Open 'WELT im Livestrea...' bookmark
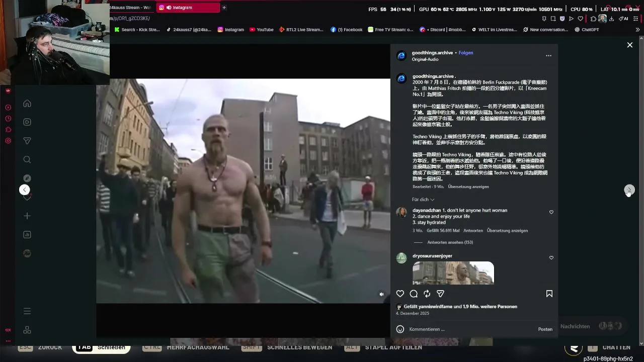This screenshot has height=362, width=644. tap(494, 30)
